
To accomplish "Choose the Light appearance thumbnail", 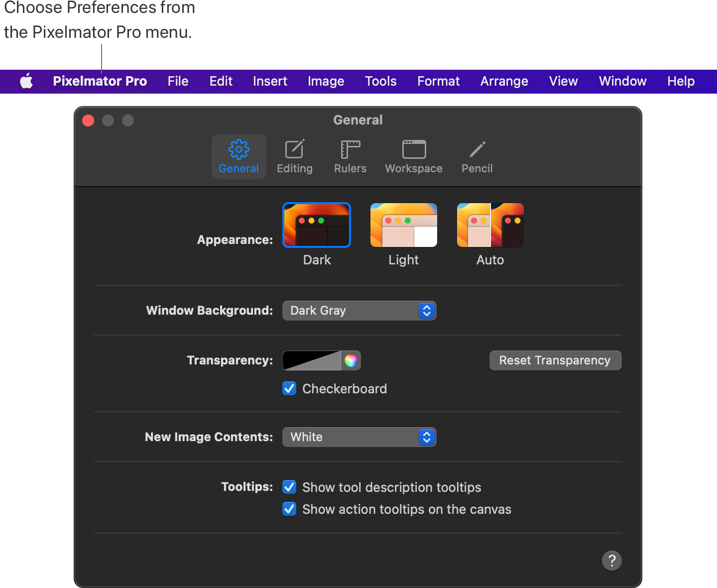I will click(404, 225).
